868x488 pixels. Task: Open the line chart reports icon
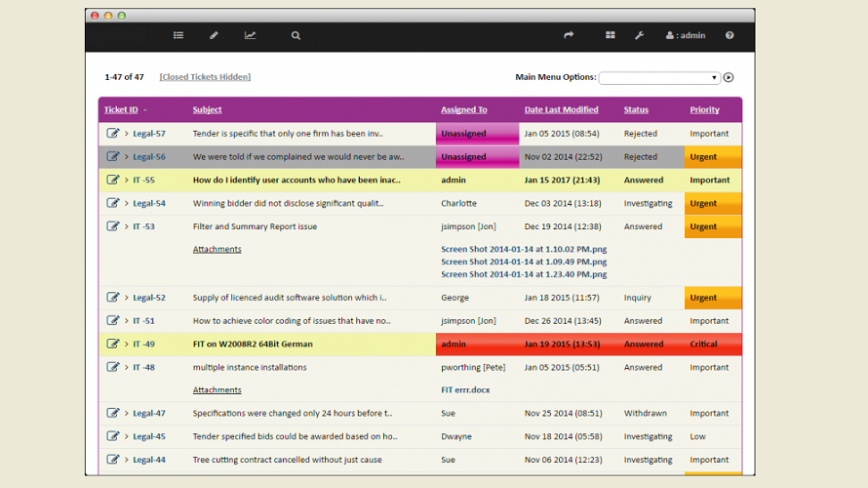pos(251,35)
